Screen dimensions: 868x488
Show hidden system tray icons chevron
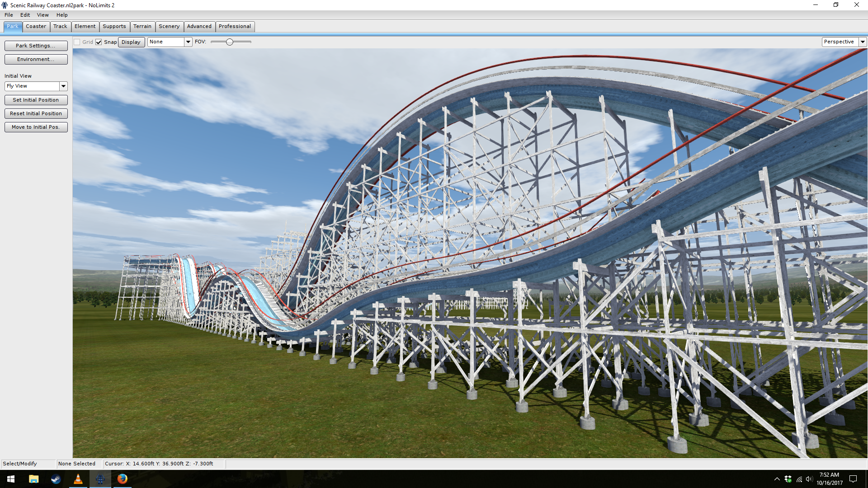point(777,479)
